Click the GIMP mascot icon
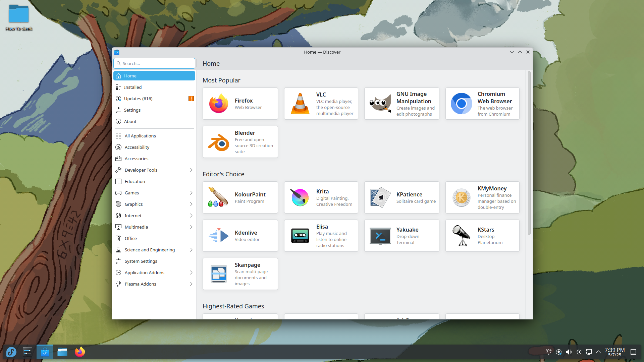This screenshot has width=644, height=362. (380, 104)
